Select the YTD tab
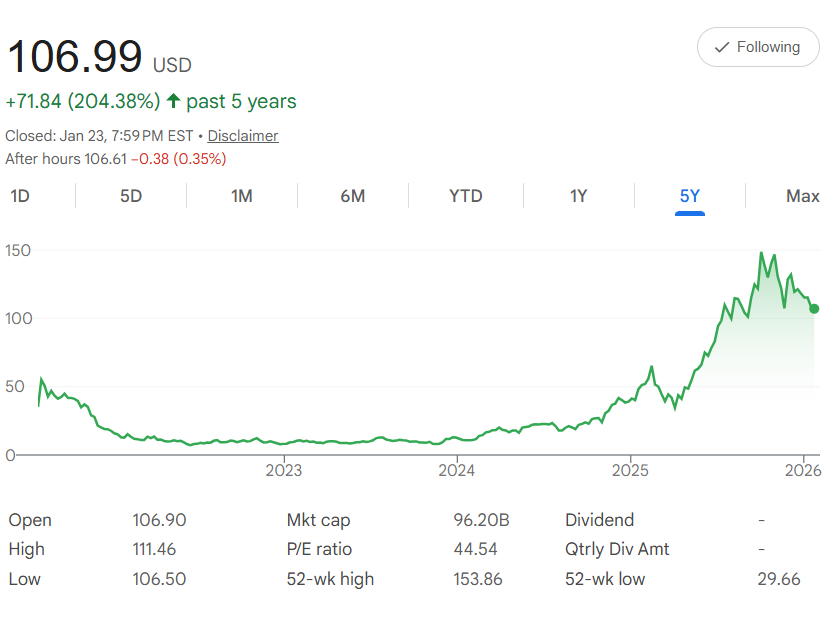Image resolution: width=837 pixels, height=618 pixels. tap(465, 196)
